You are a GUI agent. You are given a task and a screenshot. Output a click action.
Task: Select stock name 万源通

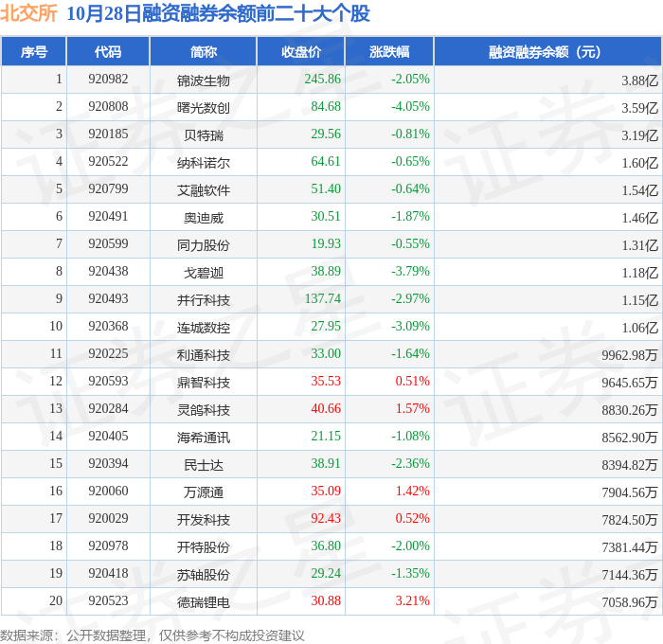204,492
